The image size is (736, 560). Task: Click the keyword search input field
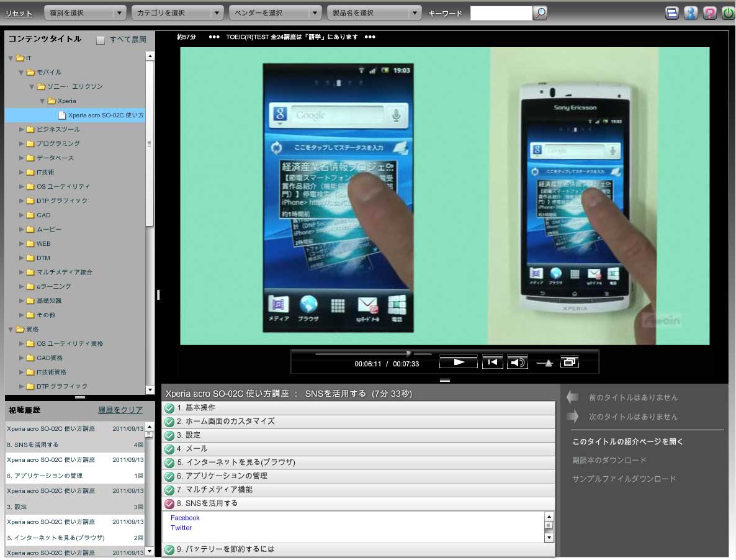500,13
